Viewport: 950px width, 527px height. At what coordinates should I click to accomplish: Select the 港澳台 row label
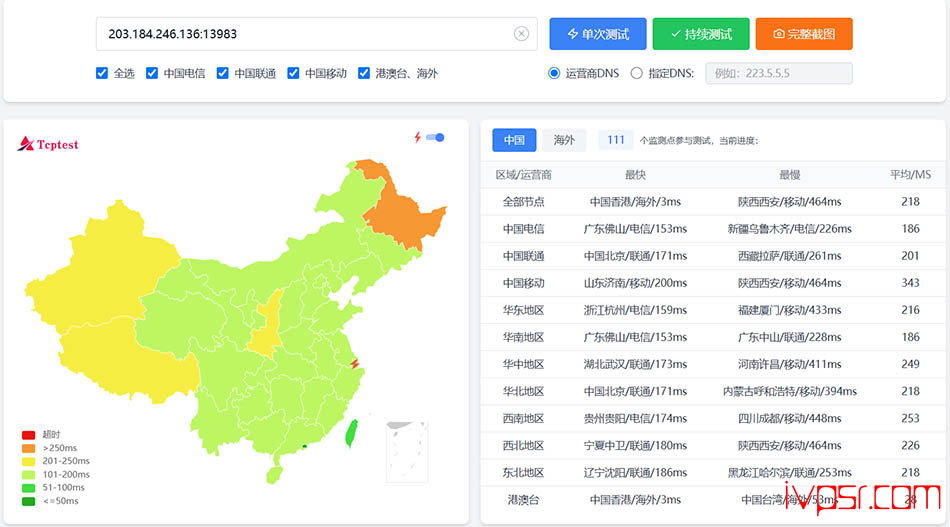tap(523, 500)
